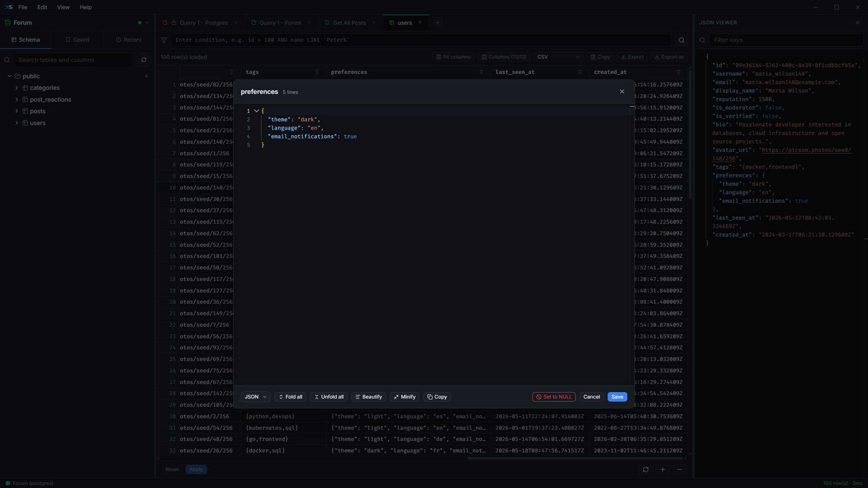Click the filter funnel icon
Image resolution: width=868 pixels, height=488 pixels.
point(164,40)
